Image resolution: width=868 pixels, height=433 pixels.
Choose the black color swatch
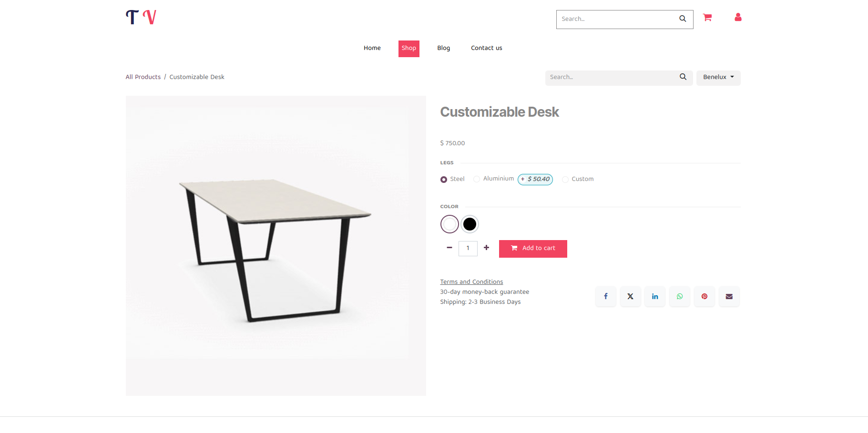tap(470, 224)
